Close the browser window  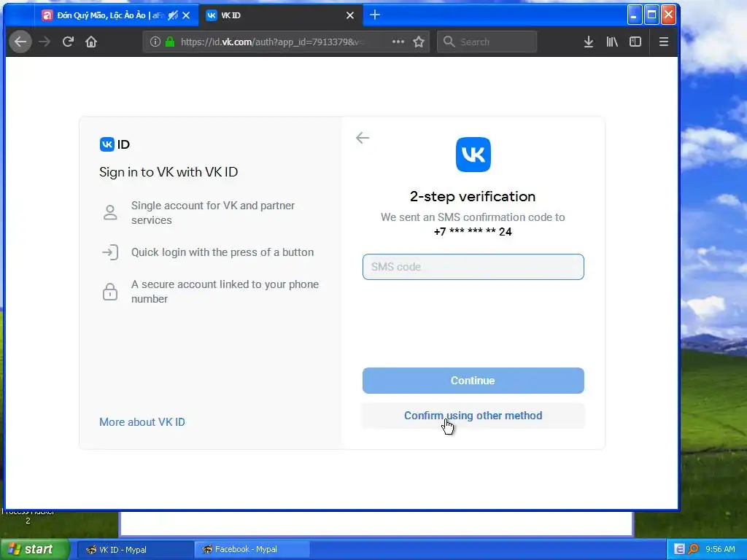669,15
